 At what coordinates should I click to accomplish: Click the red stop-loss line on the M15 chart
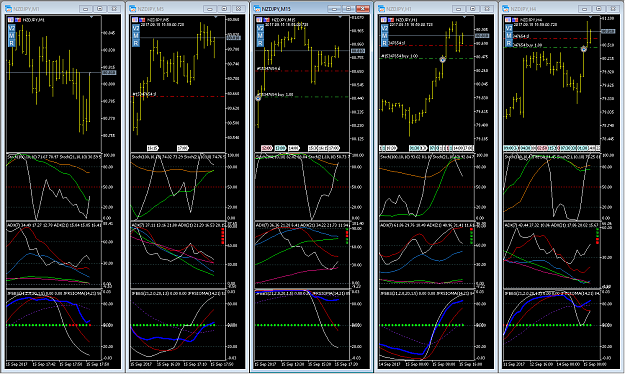[x=303, y=71]
